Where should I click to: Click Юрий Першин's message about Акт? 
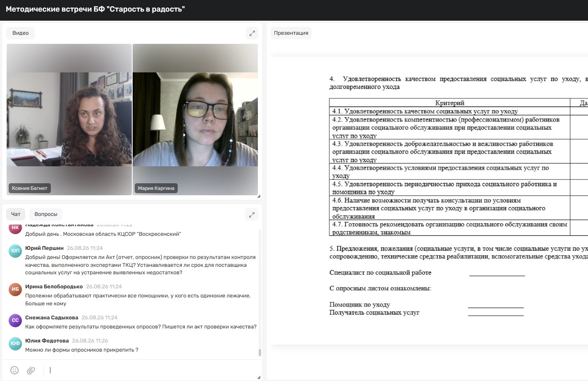tap(140, 265)
